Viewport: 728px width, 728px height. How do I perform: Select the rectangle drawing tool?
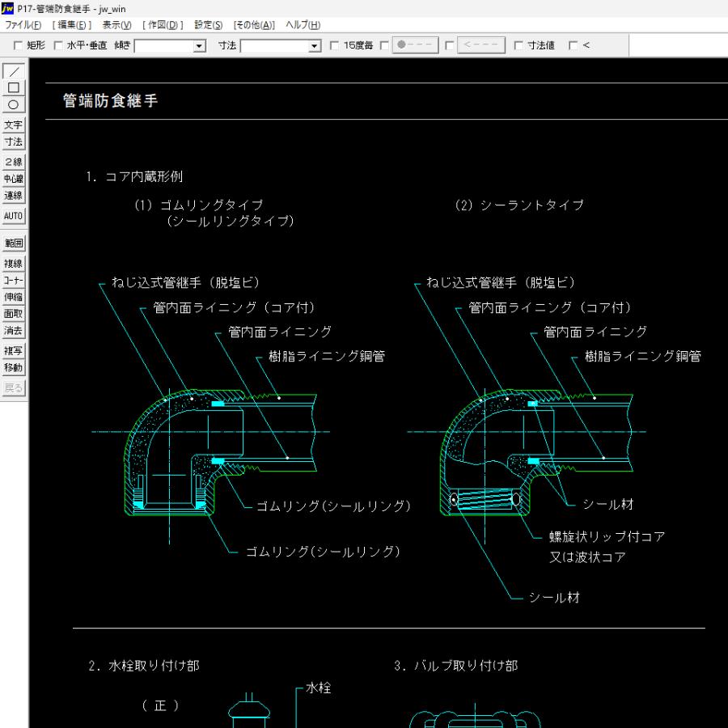(x=14, y=87)
